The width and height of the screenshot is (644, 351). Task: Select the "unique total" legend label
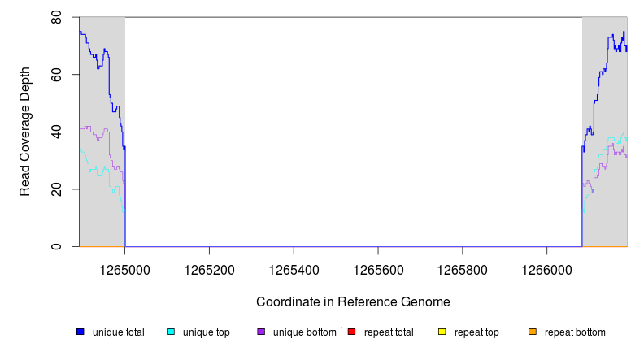pyautogui.click(x=118, y=332)
